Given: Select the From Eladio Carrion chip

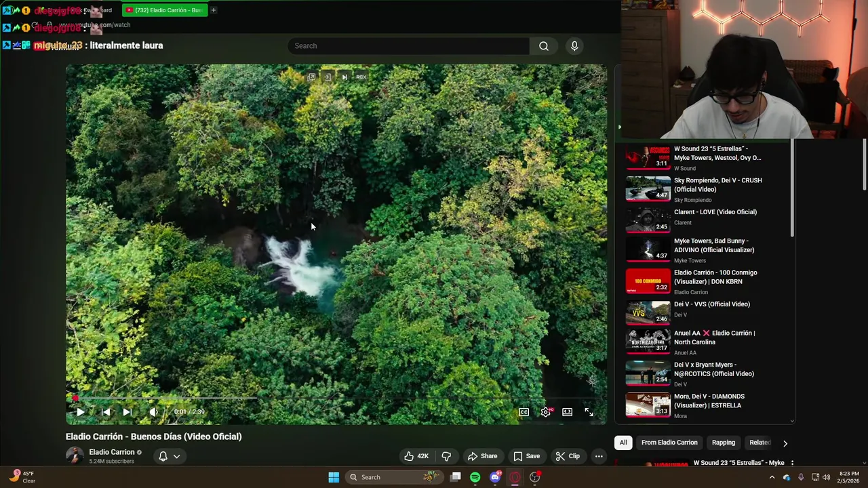Looking at the screenshot, I should click(x=669, y=443).
